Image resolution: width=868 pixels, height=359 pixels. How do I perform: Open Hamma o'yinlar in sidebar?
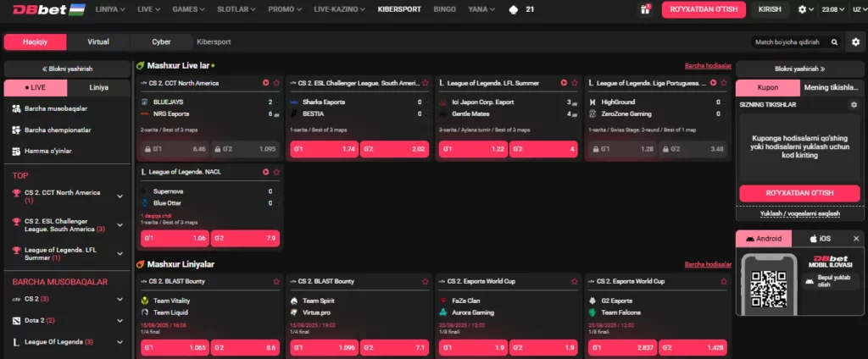47,151
